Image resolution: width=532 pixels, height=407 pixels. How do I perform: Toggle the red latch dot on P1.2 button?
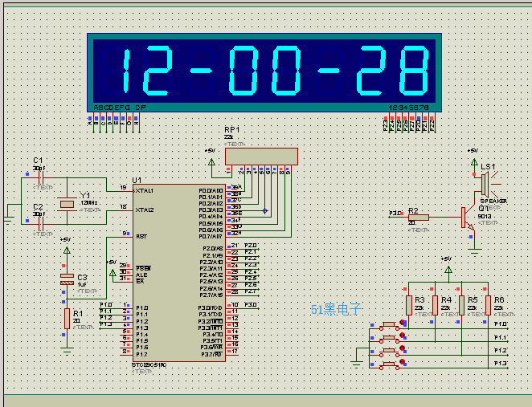402,348
